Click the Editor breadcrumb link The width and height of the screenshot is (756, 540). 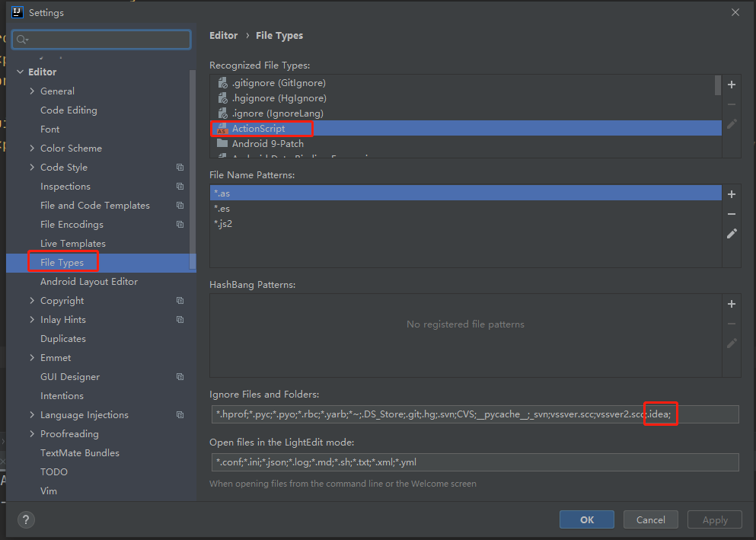[223, 36]
